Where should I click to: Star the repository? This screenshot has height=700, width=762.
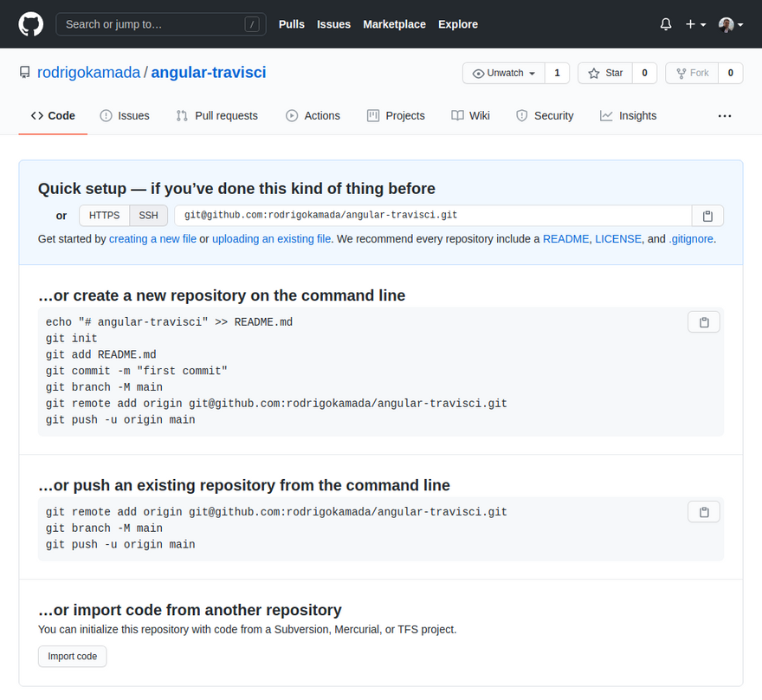(x=605, y=73)
